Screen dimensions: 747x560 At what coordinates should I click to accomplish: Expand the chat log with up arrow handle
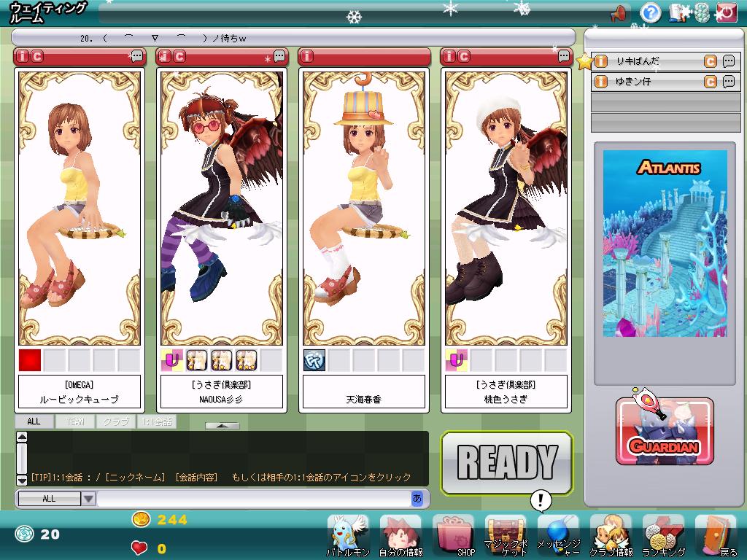tap(222, 425)
